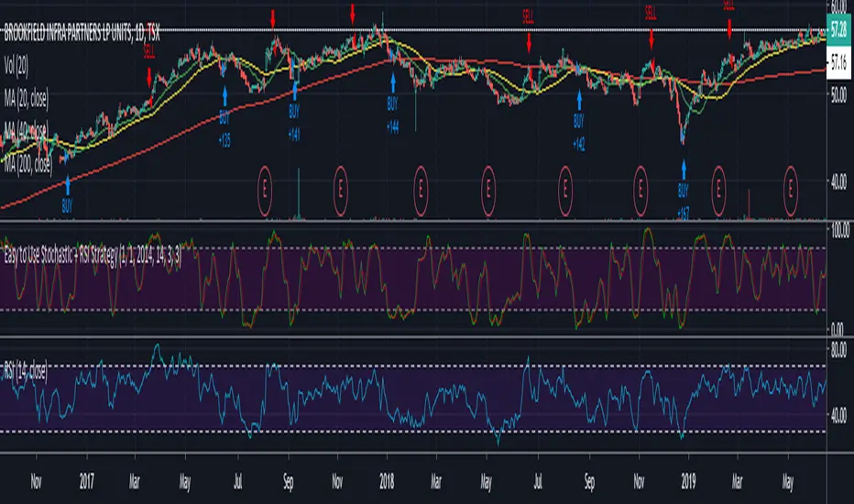Select the BUY arrow before 2017
854x504 pixels.
pyautogui.click(x=68, y=185)
